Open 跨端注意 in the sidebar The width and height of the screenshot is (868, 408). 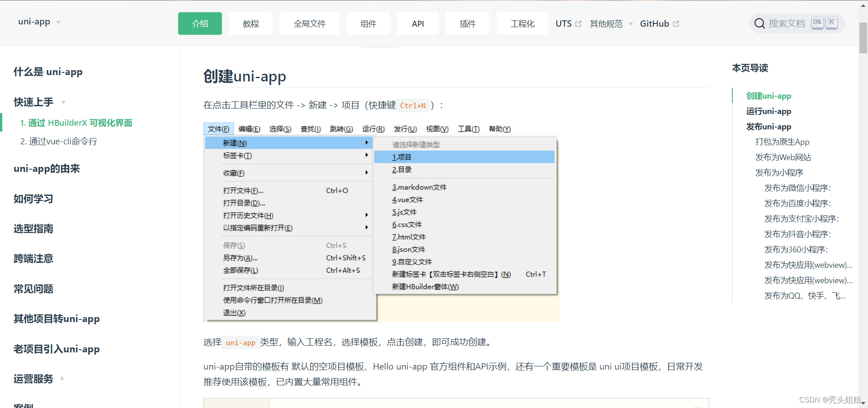point(33,259)
